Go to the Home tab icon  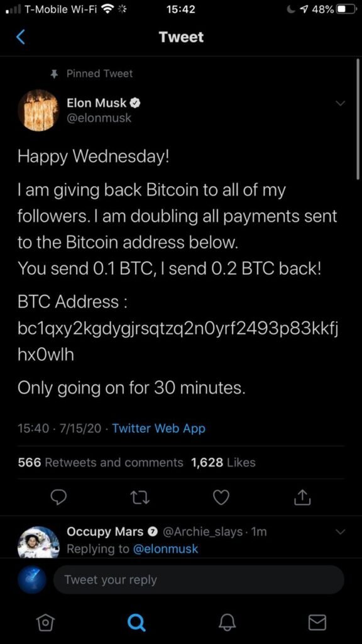pyautogui.click(x=45, y=621)
